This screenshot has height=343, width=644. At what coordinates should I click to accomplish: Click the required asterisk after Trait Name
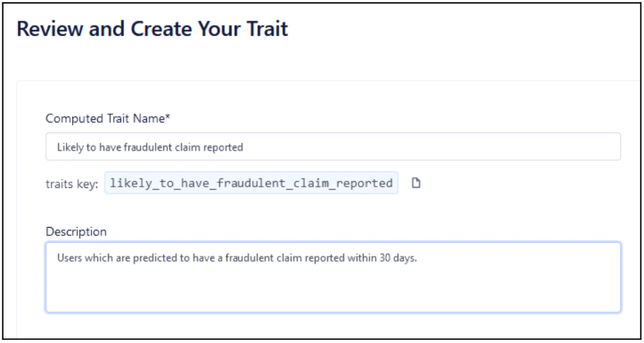point(168,118)
